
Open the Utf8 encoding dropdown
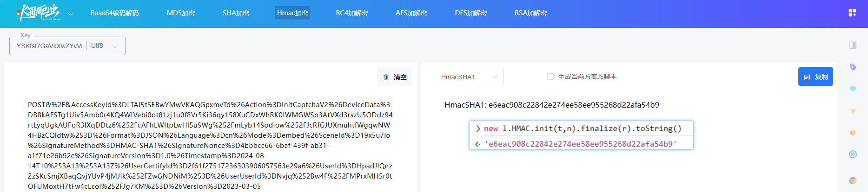point(105,46)
